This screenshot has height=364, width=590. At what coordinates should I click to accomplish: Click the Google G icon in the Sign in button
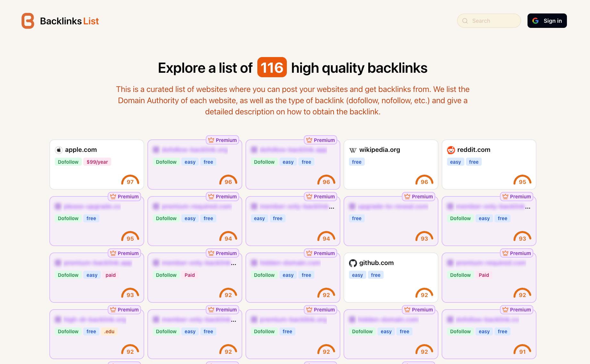536,21
